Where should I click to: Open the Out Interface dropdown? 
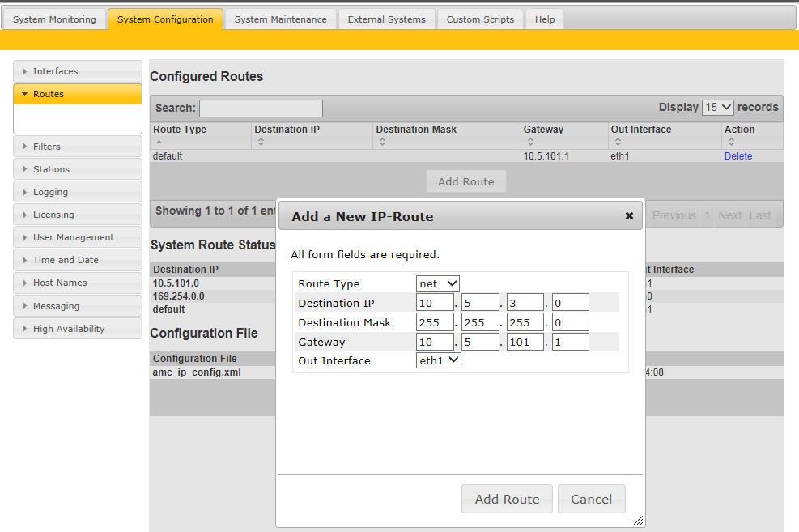tap(438, 360)
